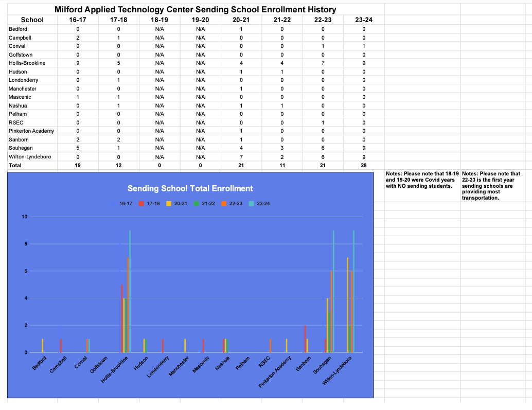Click the Hollis-Brookline row label in the table
The height and width of the screenshot is (410, 532).
(x=27, y=63)
